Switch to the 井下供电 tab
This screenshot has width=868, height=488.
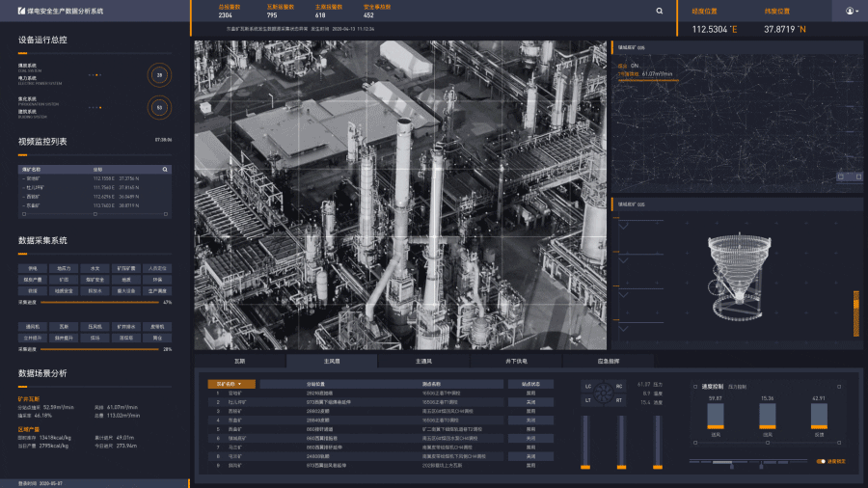516,362
